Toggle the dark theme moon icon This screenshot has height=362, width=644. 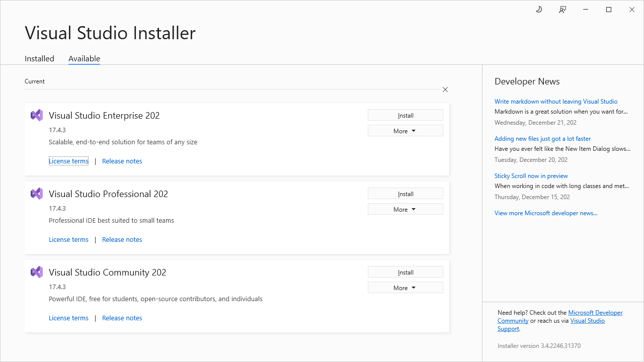(x=539, y=10)
